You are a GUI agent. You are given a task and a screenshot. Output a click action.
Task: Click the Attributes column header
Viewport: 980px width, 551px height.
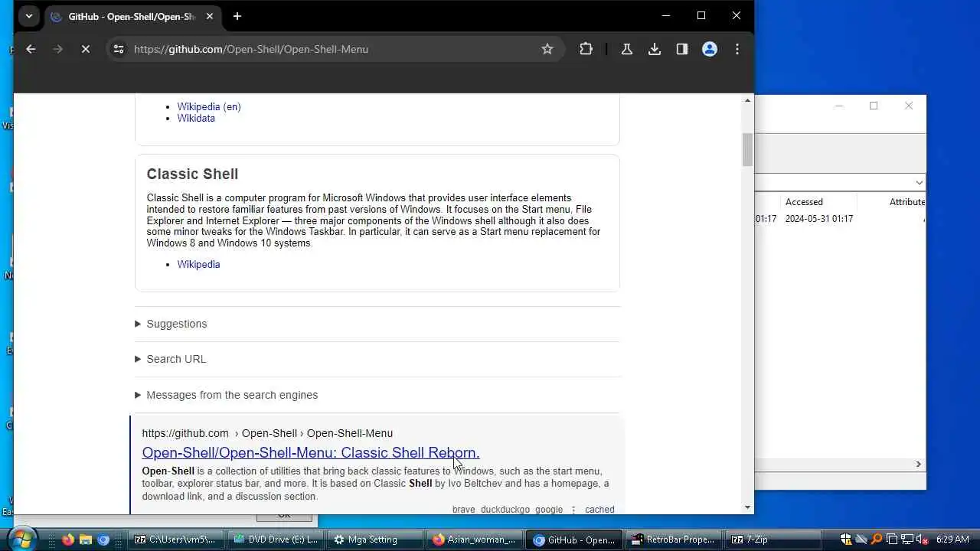click(x=907, y=202)
